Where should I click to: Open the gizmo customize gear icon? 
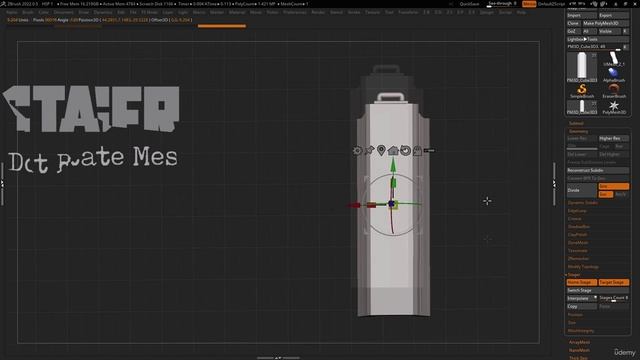(x=357, y=151)
